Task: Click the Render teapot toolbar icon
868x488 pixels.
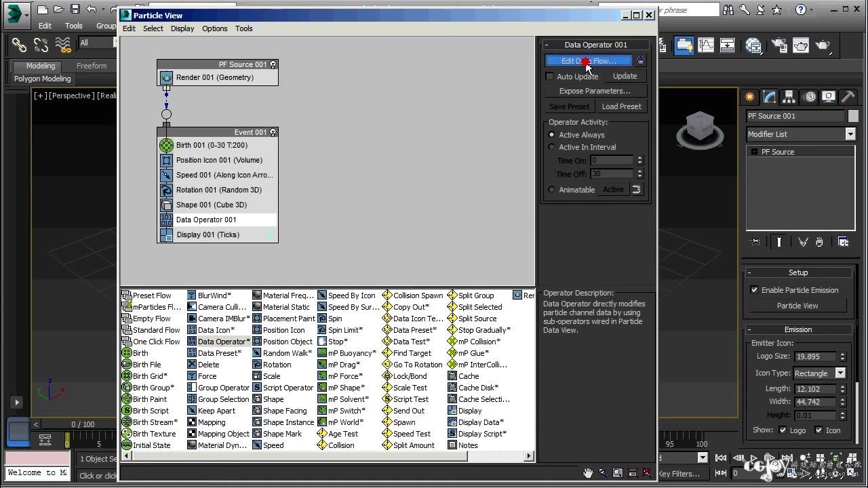Action: pyautogui.click(x=823, y=45)
